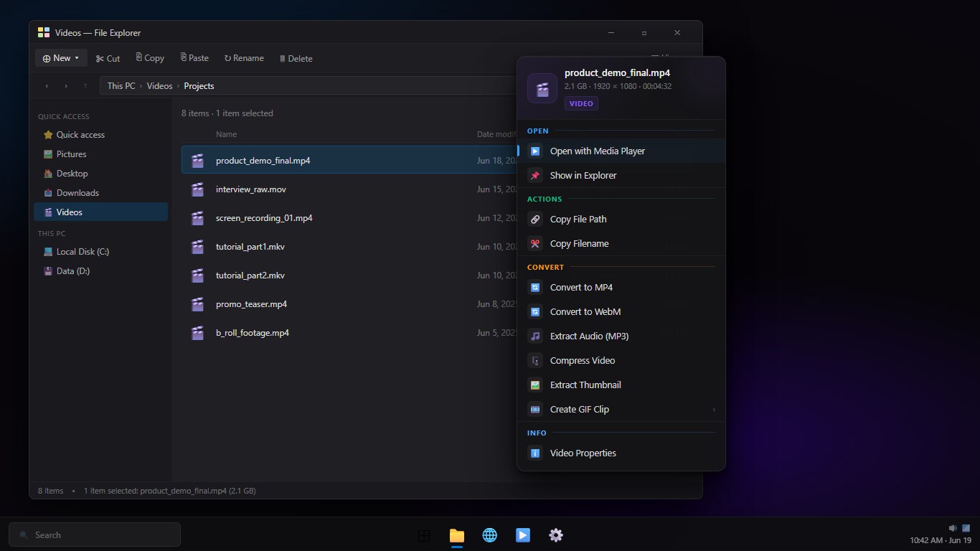Click the compress icon beside Compress Video
This screenshot has height=551, width=980.
(x=535, y=360)
